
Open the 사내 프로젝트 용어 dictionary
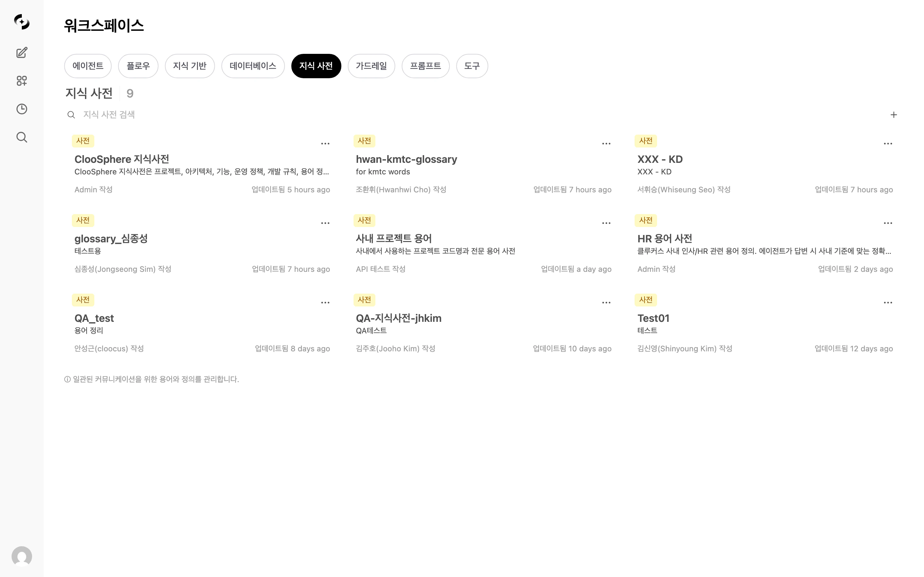pyautogui.click(x=394, y=238)
